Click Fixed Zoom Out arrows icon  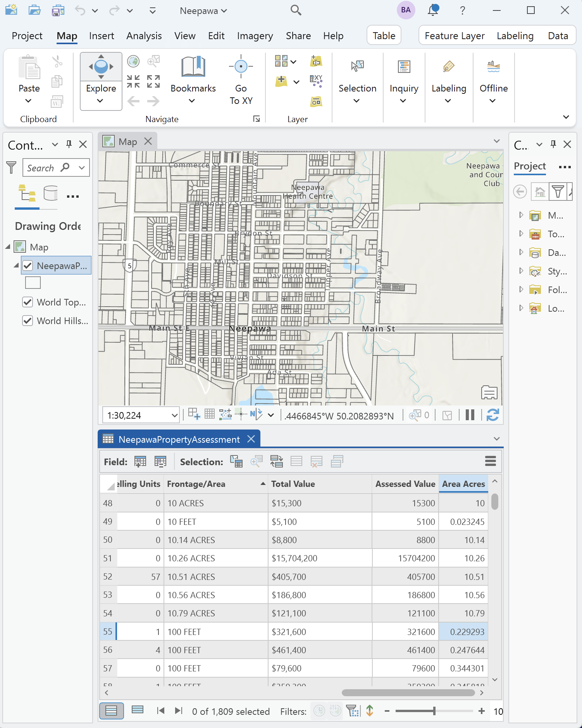click(x=153, y=81)
